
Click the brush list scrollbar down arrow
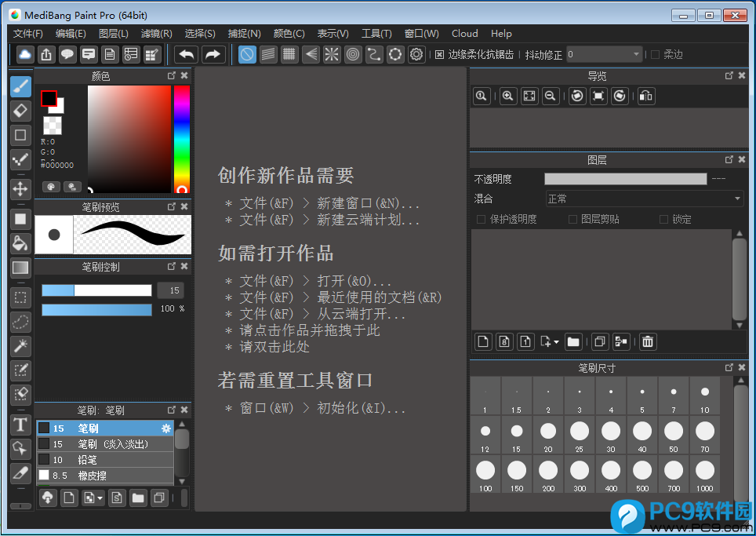(182, 481)
